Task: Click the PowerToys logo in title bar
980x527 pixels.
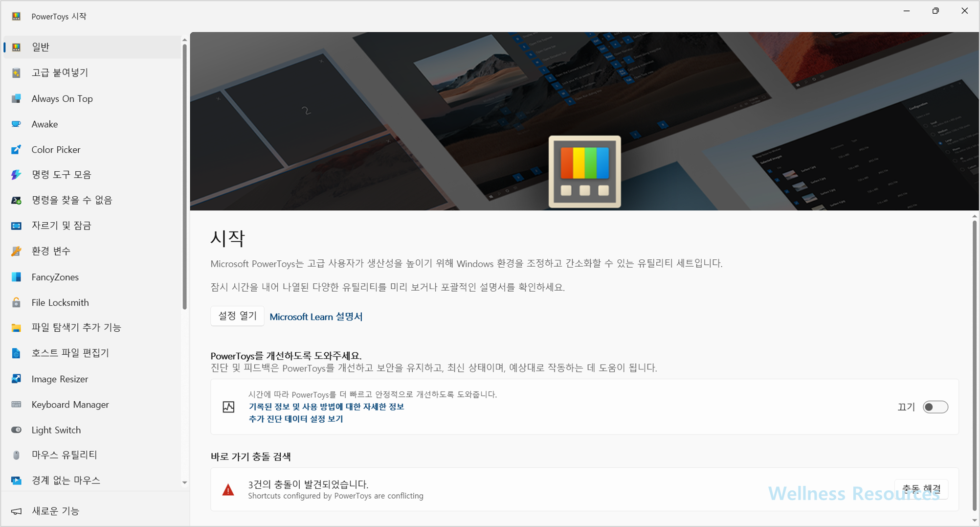Action: (x=16, y=16)
